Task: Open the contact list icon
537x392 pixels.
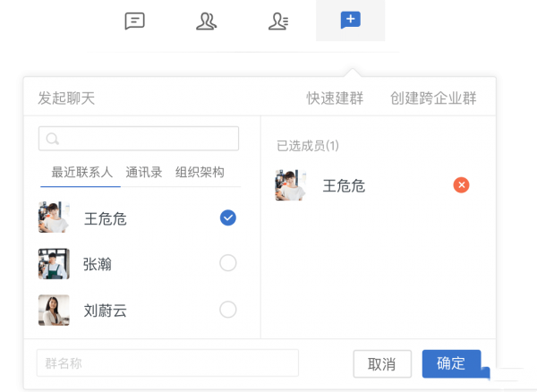Action: (278, 21)
